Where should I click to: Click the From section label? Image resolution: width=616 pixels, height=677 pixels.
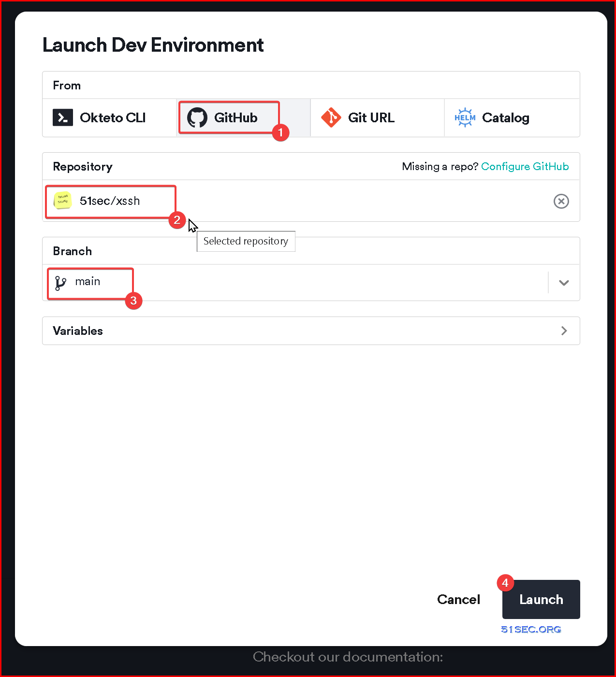pyautogui.click(x=67, y=86)
